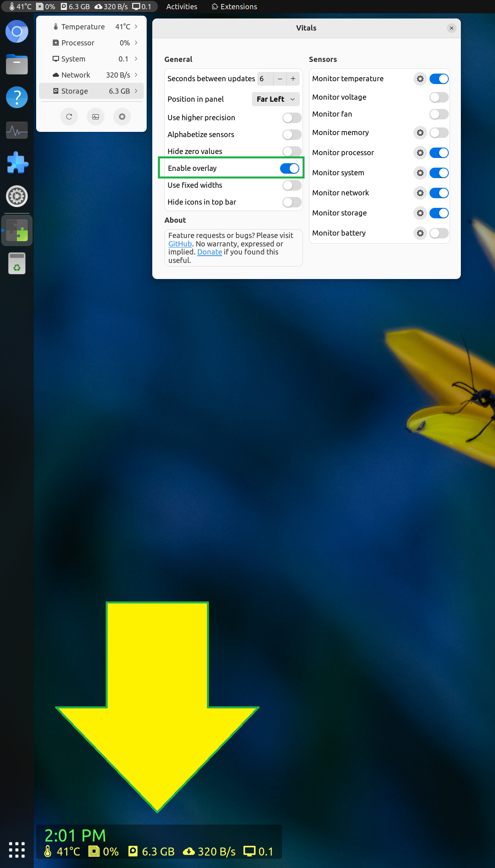Open the blue puzzle-piece Extension Manager in the dock

pyautogui.click(x=17, y=163)
